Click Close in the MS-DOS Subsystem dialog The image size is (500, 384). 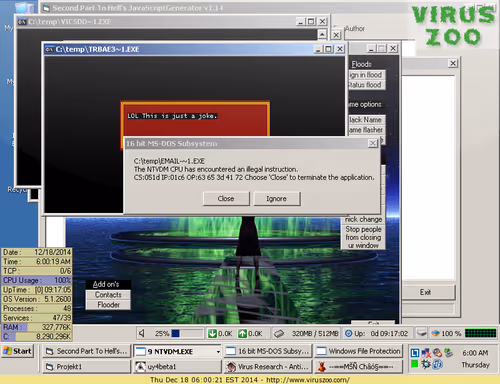(226, 199)
